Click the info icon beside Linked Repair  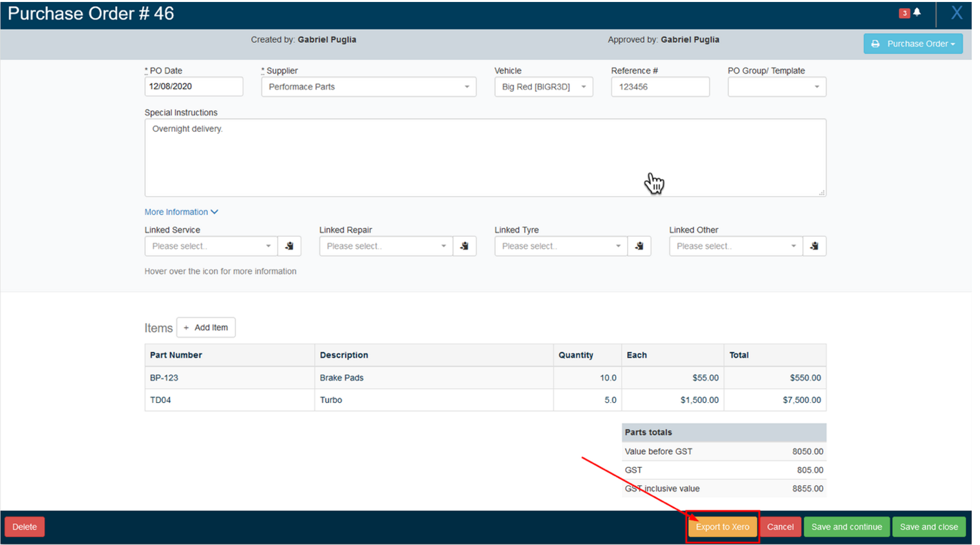coord(464,246)
